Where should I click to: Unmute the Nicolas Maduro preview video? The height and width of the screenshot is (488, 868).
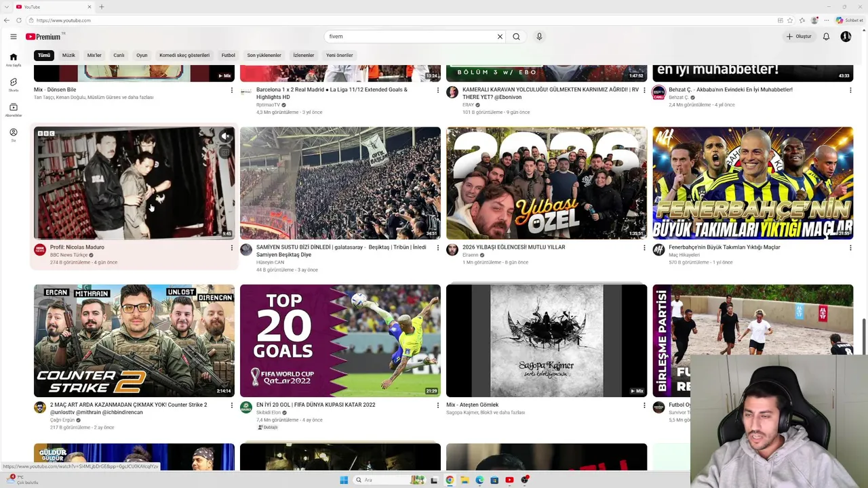225,136
